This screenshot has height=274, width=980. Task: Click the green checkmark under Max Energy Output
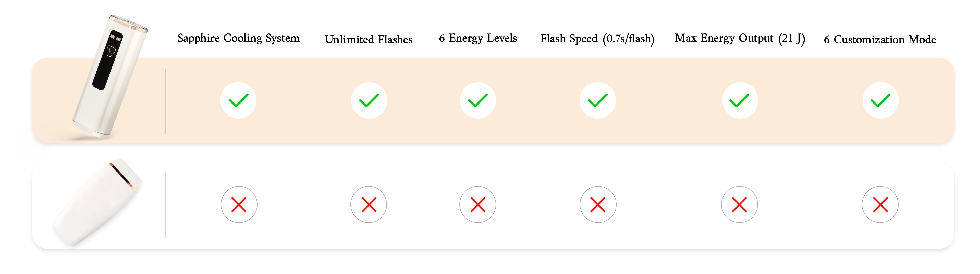tap(740, 100)
